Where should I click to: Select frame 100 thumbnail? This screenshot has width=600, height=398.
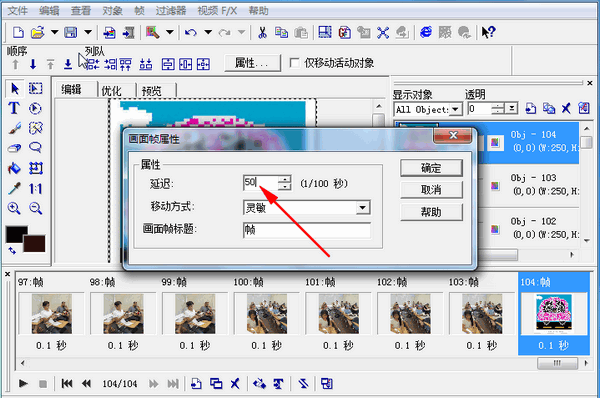(x=267, y=314)
